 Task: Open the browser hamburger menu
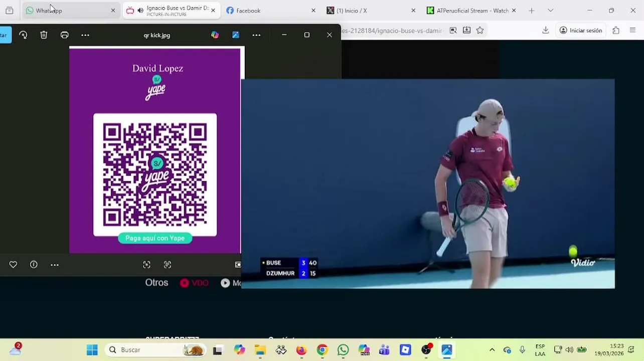click(x=632, y=31)
